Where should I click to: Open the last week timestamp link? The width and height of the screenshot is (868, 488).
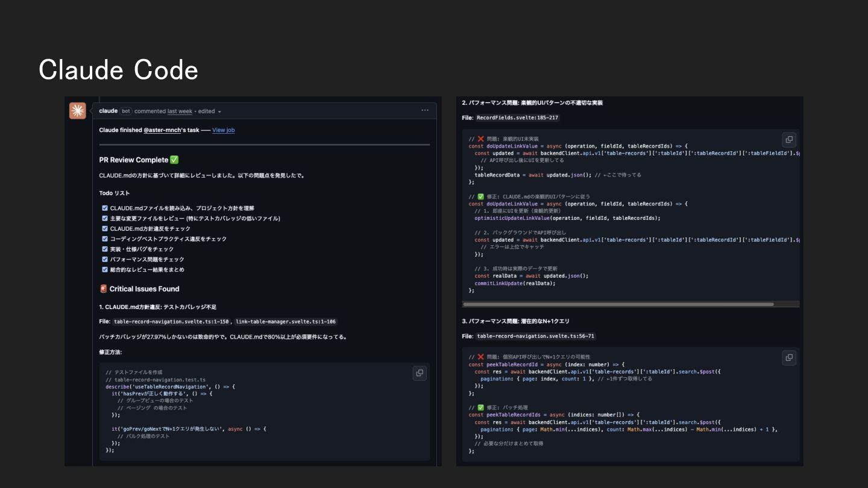point(180,111)
